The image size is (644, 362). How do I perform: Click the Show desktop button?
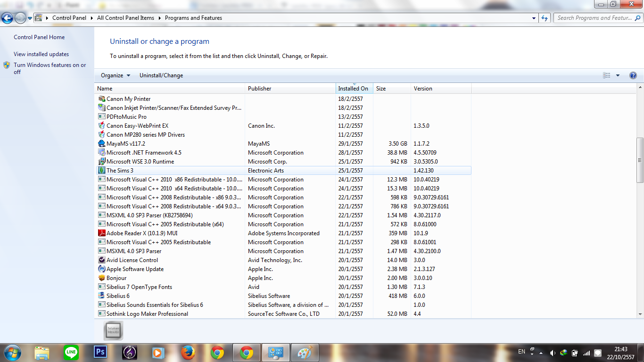tap(641, 353)
